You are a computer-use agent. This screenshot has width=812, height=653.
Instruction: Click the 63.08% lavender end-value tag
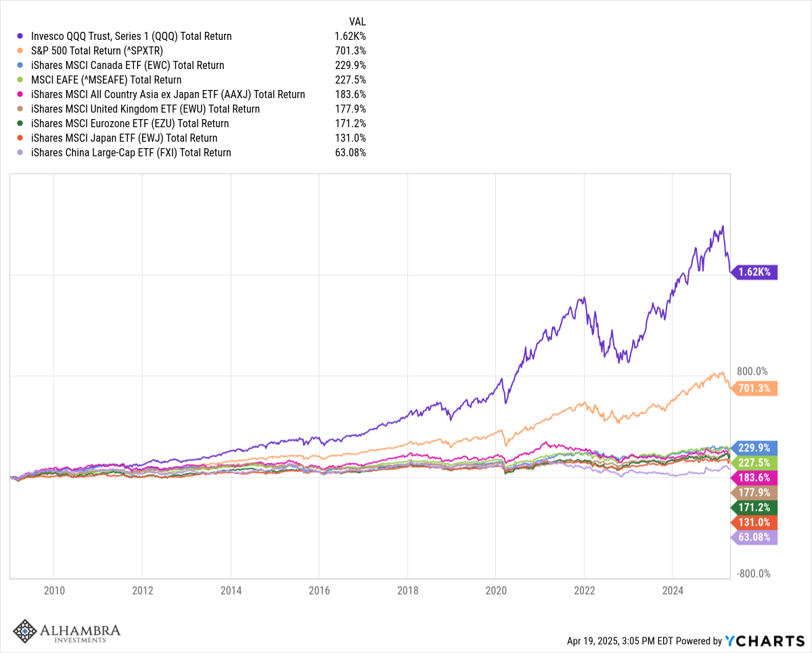(x=755, y=538)
